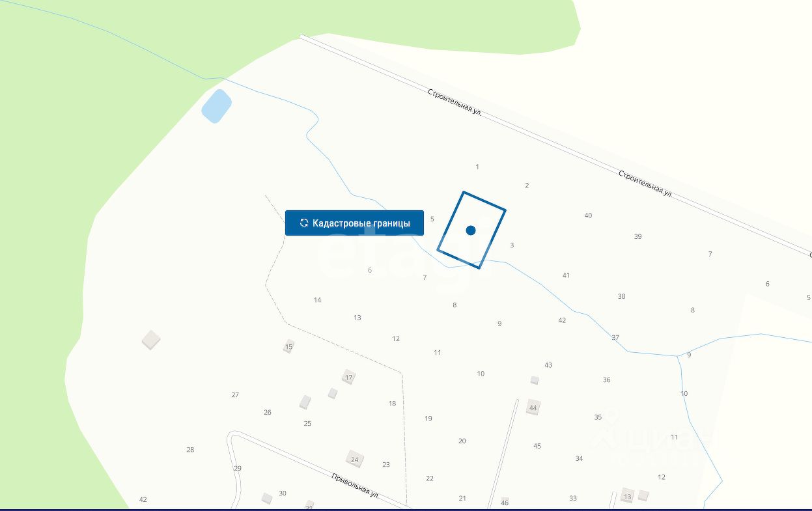Click the blue cadastral parcel outline
The image size is (812, 511).
[x=471, y=230]
